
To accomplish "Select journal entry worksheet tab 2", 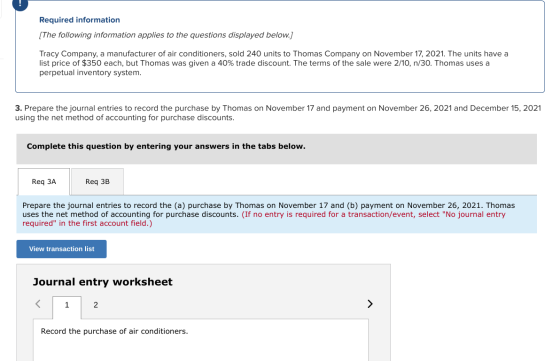I will pos(96,305).
